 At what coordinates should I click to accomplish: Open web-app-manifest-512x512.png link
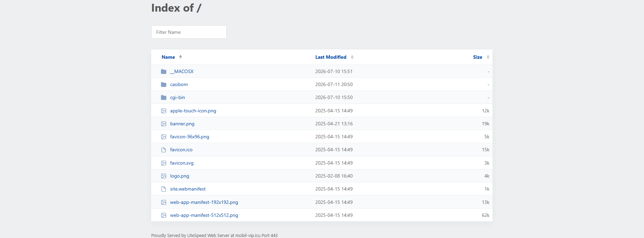click(204, 215)
